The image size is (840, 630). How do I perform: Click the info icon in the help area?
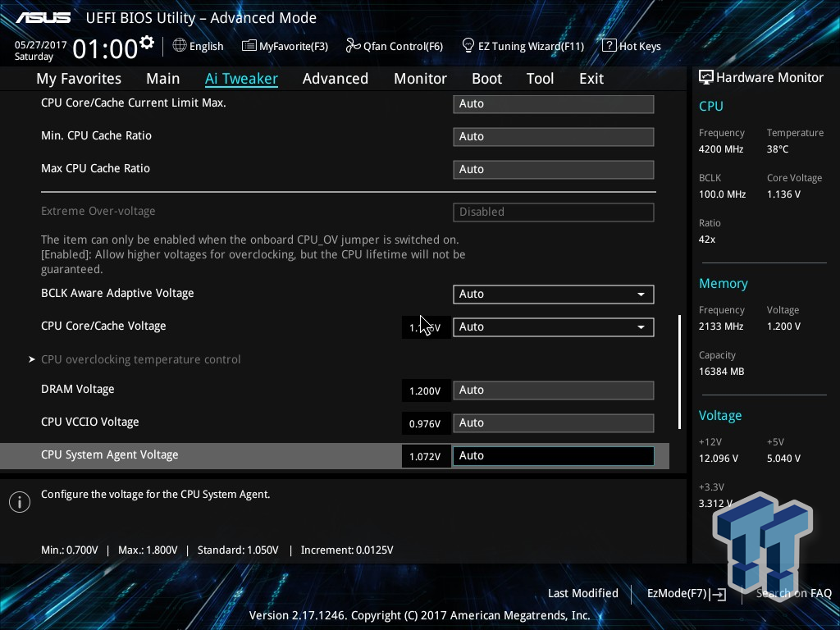click(x=19, y=501)
